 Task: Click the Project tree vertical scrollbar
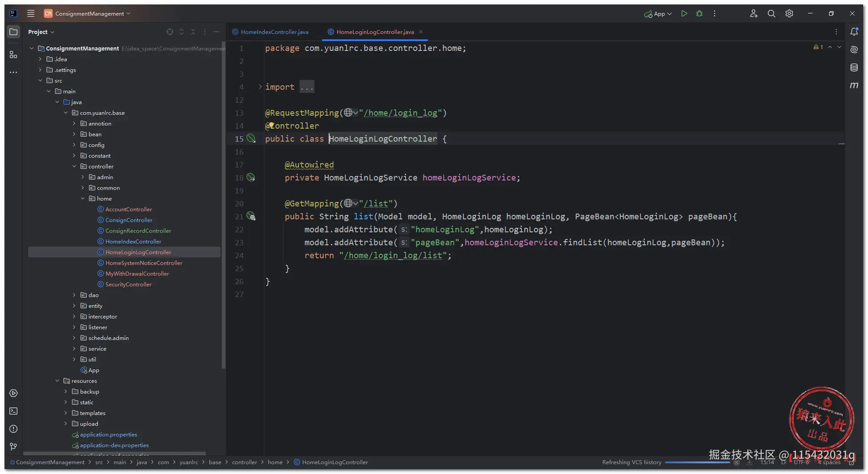(223, 206)
